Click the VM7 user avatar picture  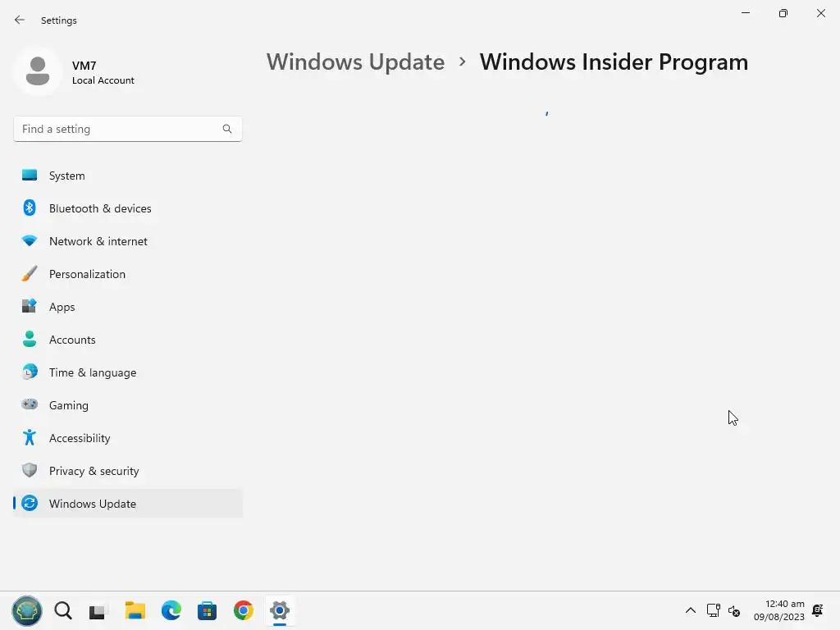(x=38, y=71)
